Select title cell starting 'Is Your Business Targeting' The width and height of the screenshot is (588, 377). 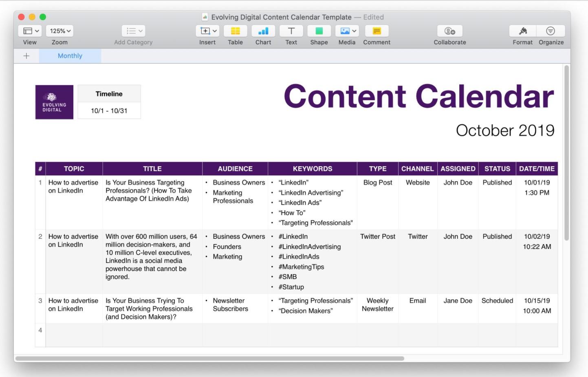click(x=152, y=202)
